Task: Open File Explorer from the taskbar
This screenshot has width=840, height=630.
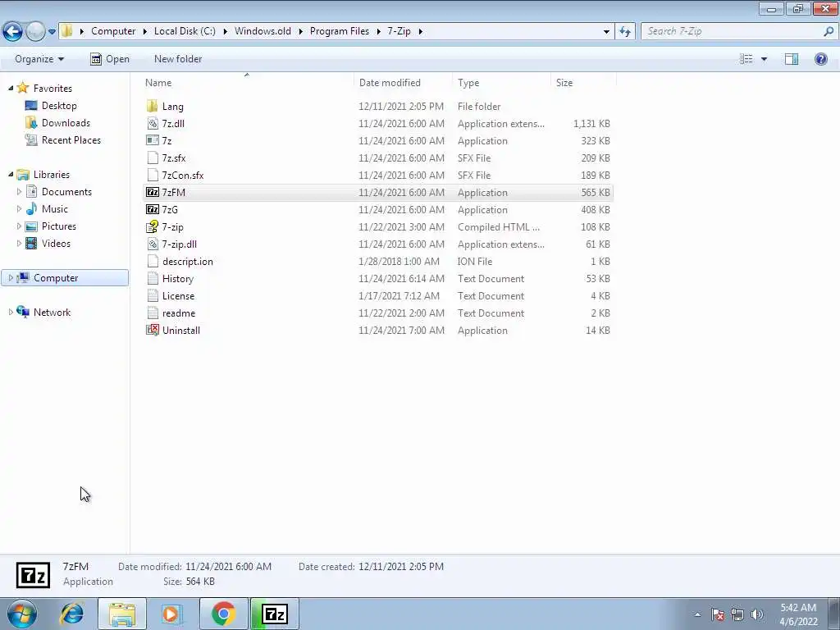Action: (121, 614)
